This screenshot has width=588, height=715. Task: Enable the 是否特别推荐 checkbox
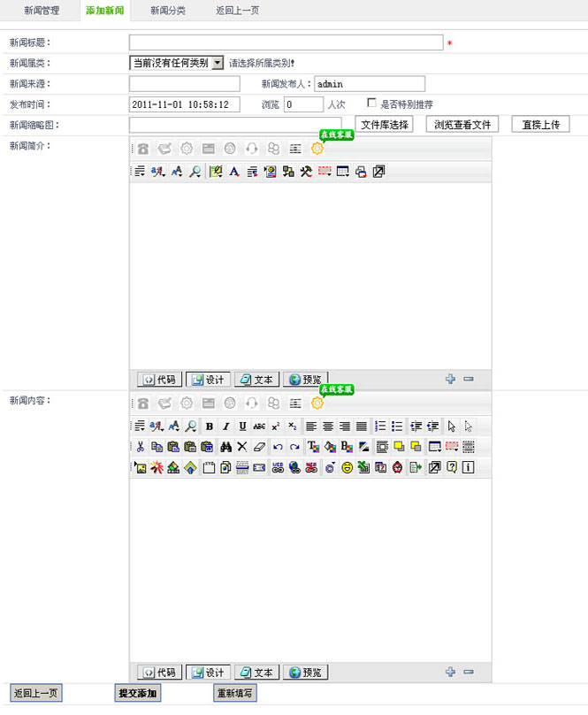pyautogui.click(x=372, y=104)
